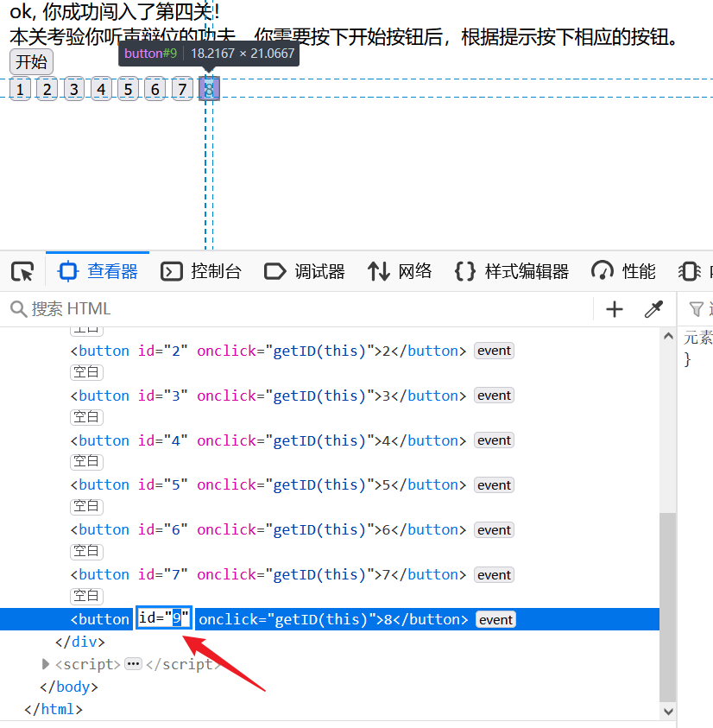
Task: Click event badge on button id="5" row
Action: point(494,485)
